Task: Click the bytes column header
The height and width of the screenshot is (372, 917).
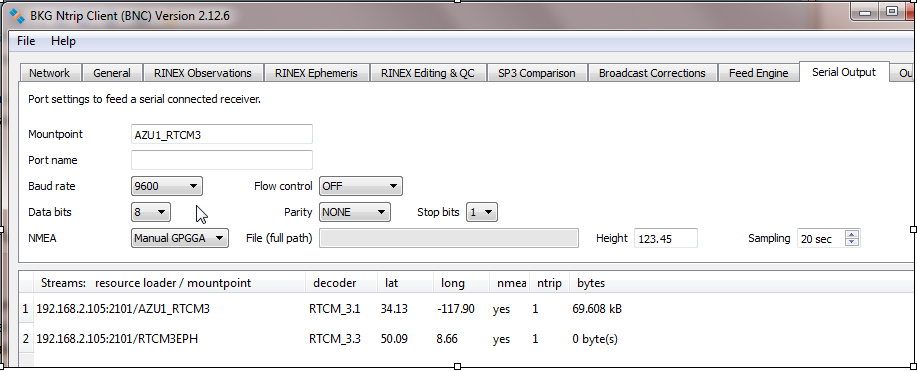Action: [x=591, y=283]
